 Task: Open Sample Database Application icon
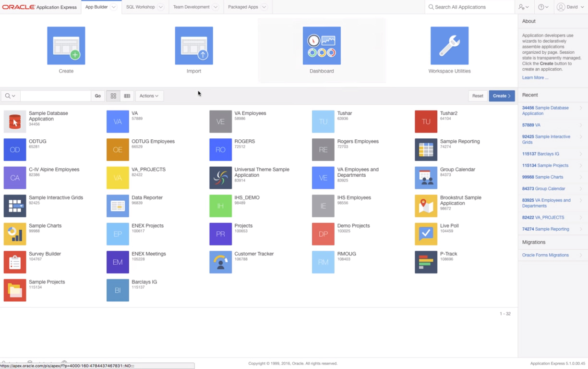[15, 122]
